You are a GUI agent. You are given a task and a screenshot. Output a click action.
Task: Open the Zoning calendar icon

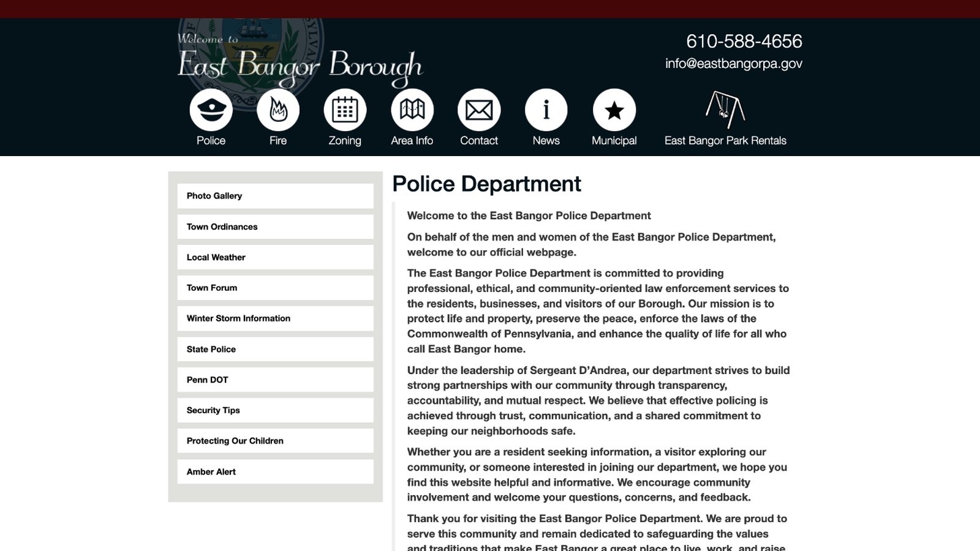345,110
